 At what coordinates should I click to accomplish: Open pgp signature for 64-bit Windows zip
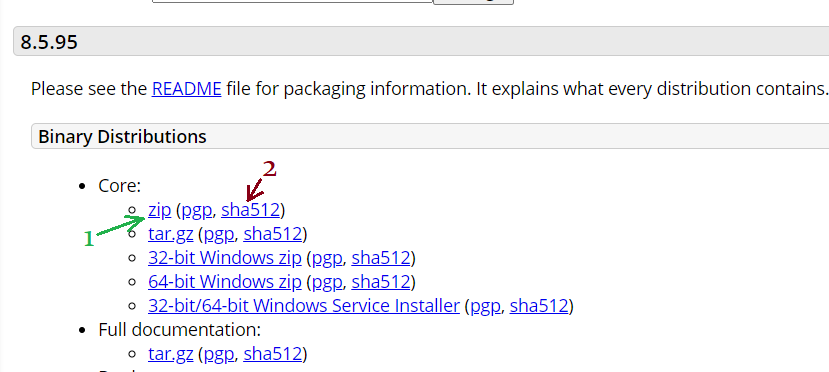coord(327,283)
